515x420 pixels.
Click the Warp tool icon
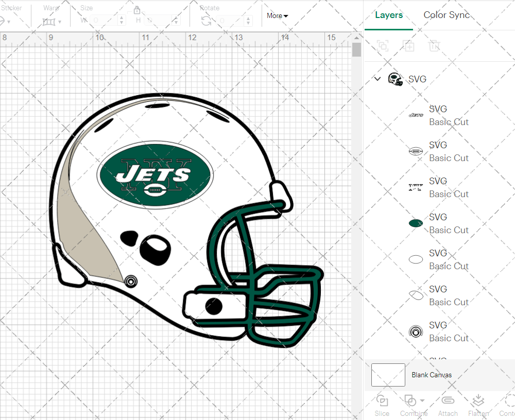(x=49, y=22)
